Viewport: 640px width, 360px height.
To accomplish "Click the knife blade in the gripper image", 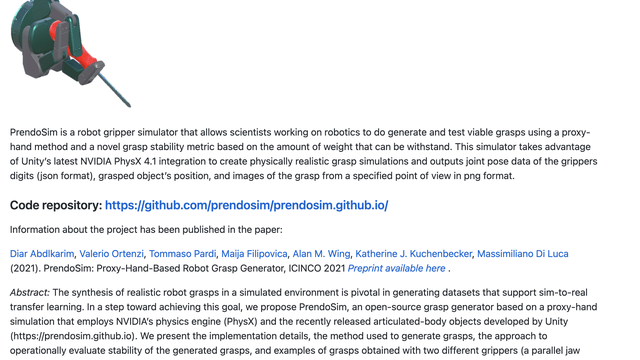I will click(114, 91).
